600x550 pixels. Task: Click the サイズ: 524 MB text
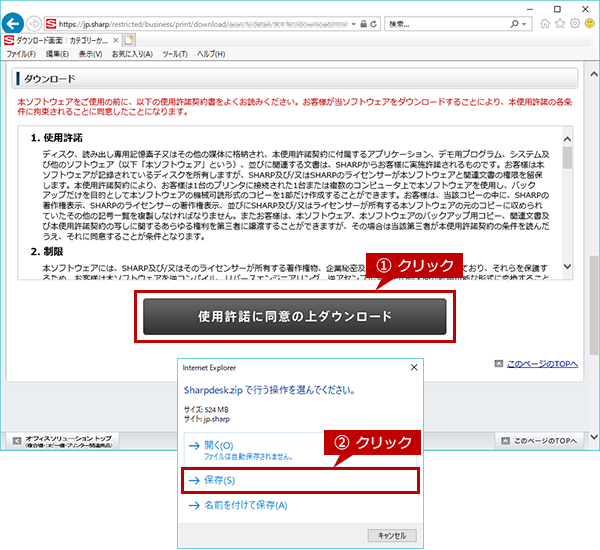click(206, 410)
